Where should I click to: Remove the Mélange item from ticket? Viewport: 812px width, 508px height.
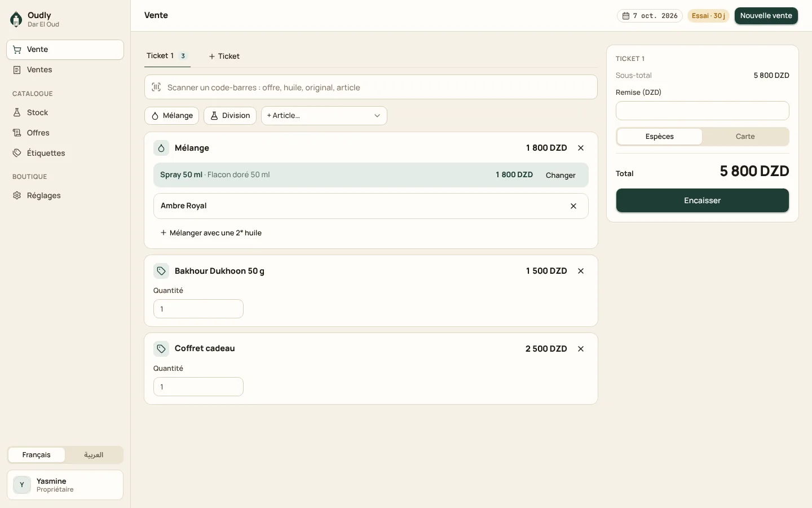581,148
